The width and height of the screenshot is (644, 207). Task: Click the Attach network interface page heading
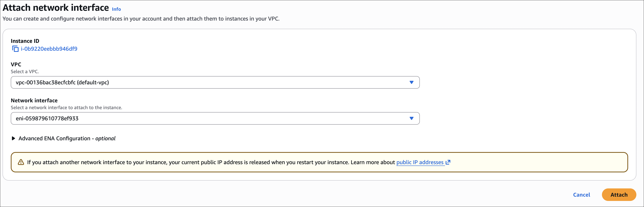(x=56, y=8)
